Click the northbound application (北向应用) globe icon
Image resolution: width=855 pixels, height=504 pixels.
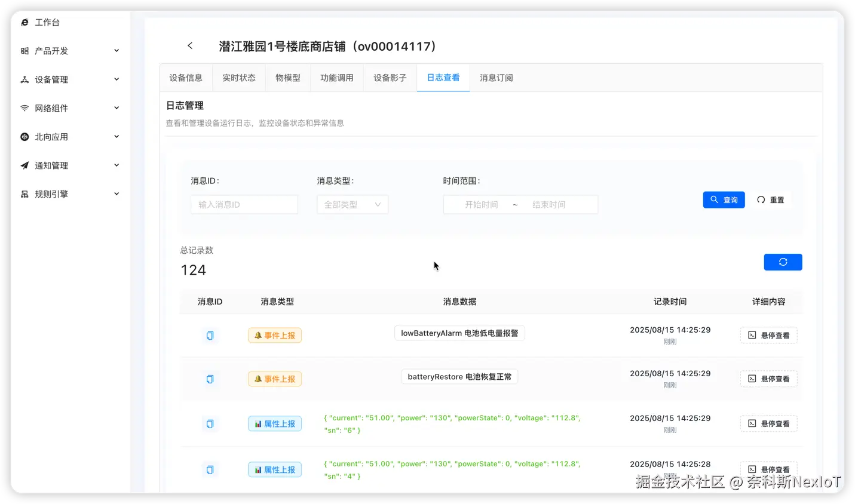[24, 137]
